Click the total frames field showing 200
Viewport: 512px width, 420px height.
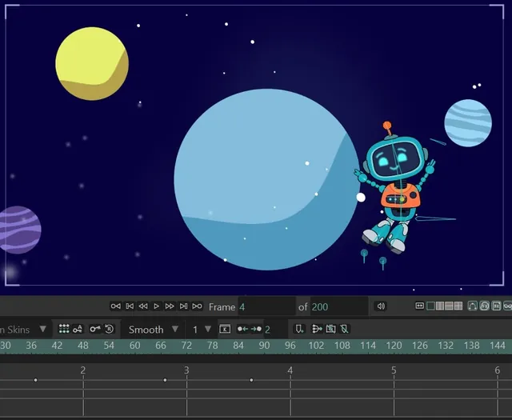339,306
